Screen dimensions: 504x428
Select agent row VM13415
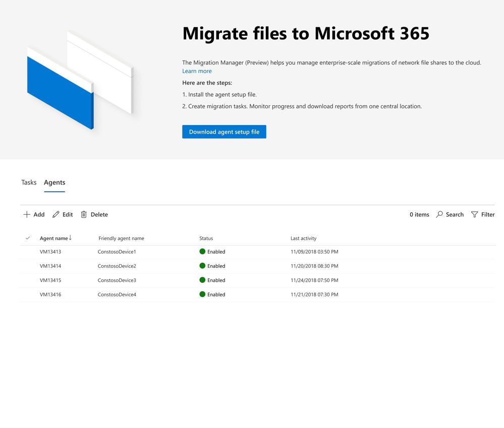pos(257,280)
